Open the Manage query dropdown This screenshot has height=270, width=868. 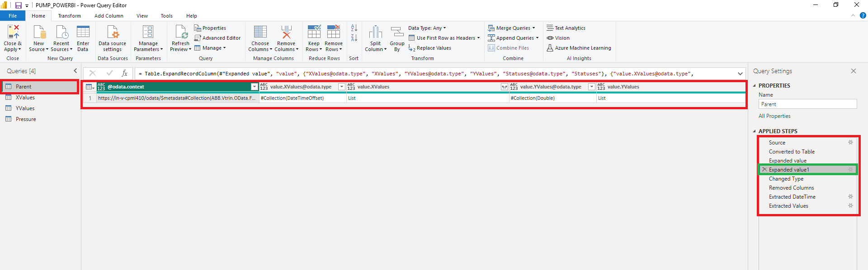tap(210, 48)
